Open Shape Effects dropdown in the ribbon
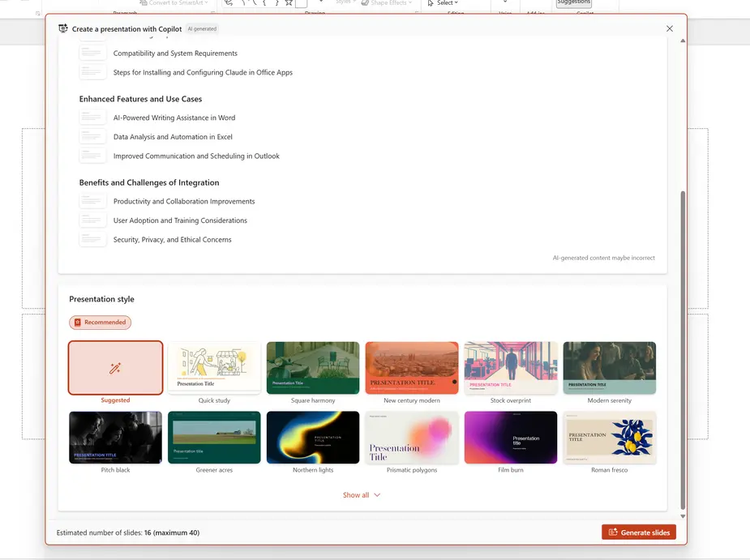The image size is (750, 560). click(387, 3)
